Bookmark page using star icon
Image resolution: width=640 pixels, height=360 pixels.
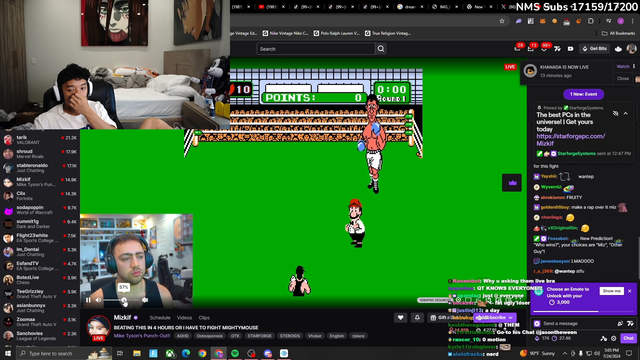502,21
